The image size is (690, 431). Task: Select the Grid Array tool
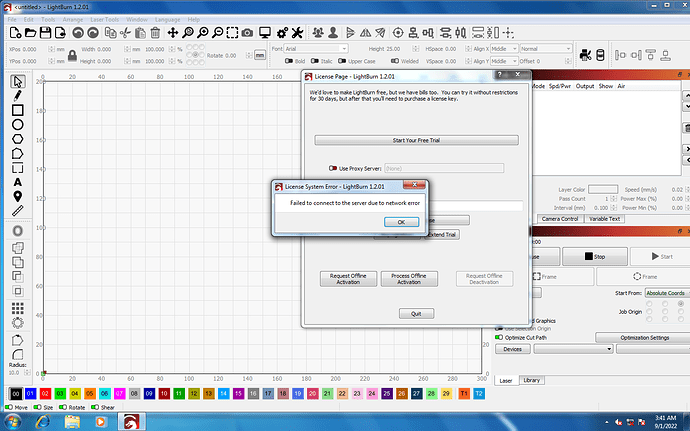[18, 308]
